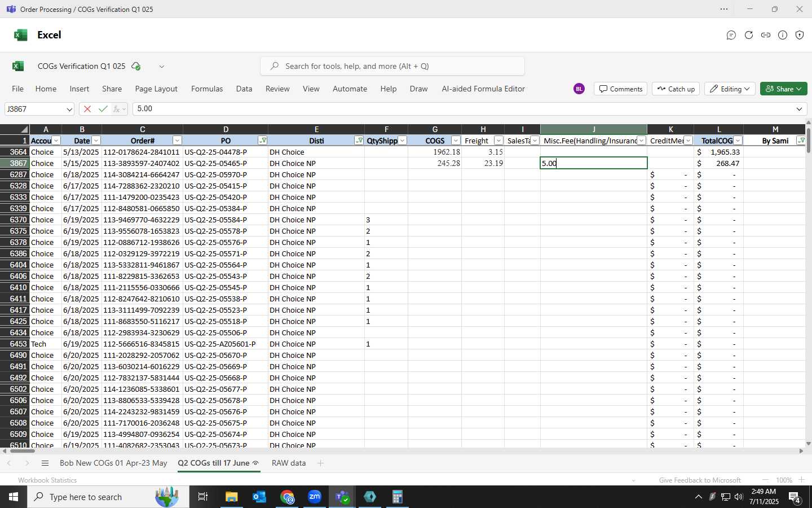Open the Order# column filter dropdown

tap(177, 141)
